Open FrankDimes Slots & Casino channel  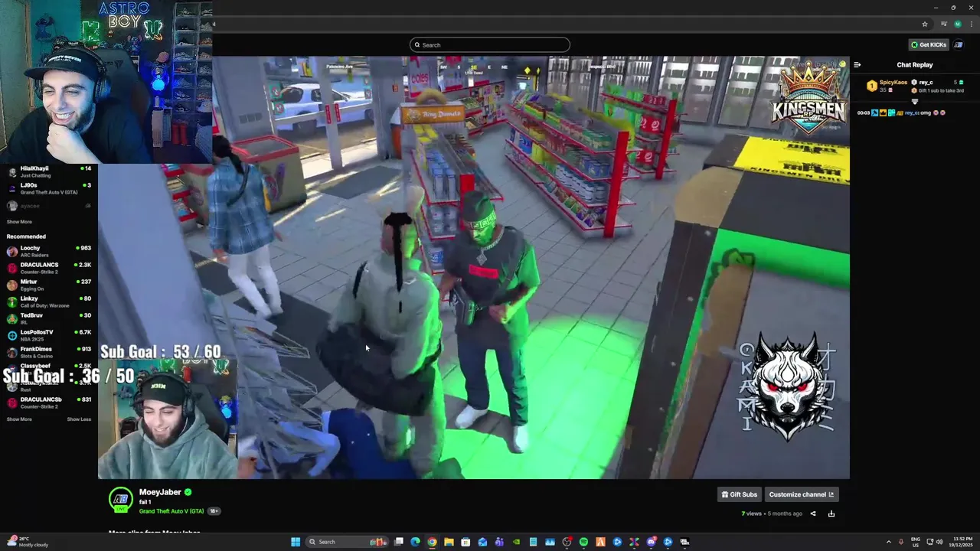[x=49, y=352]
